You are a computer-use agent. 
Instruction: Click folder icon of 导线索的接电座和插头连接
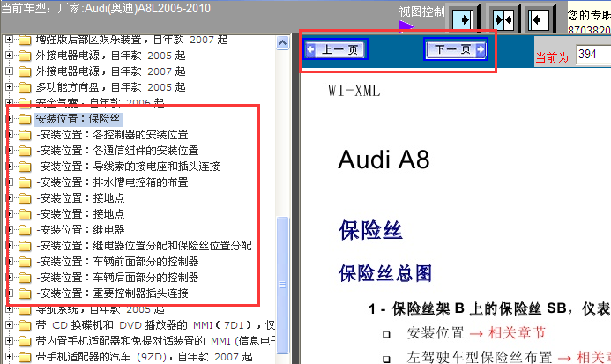point(25,167)
